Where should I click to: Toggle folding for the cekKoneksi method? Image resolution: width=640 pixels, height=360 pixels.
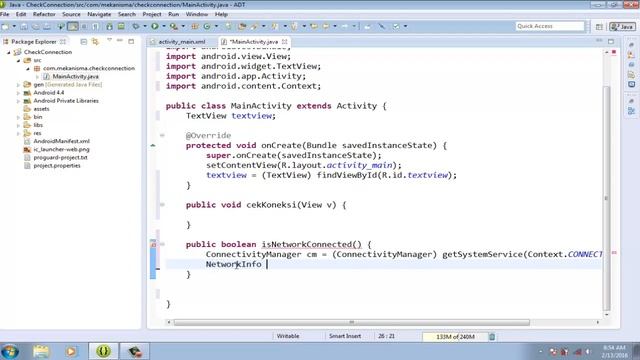coord(162,205)
